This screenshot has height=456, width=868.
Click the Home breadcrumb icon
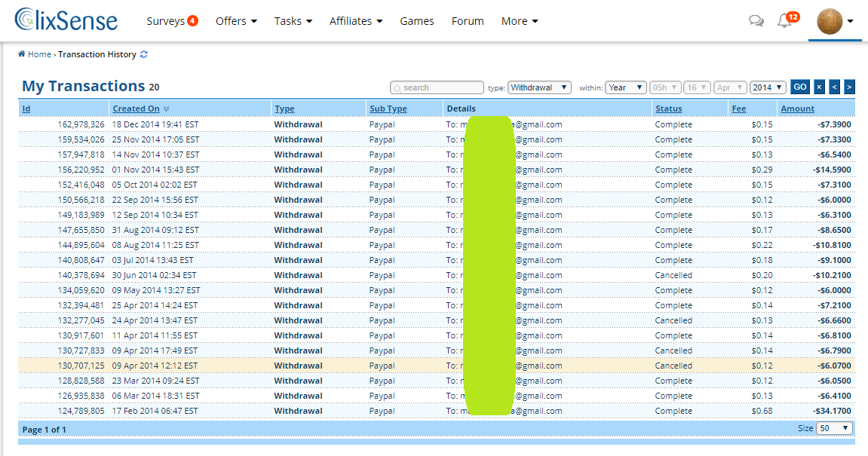pyautogui.click(x=22, y=54)
